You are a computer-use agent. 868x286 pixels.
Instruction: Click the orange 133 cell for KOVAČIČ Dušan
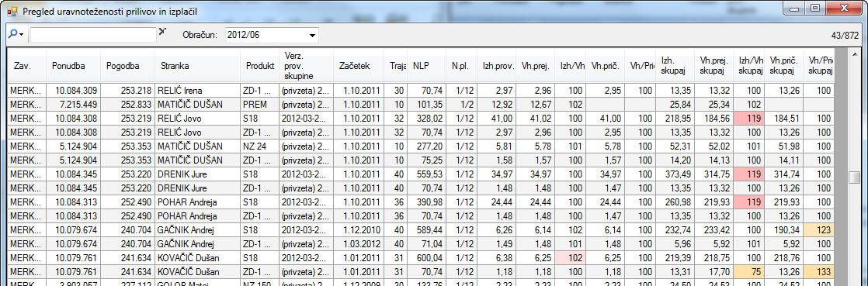coord(819,271)
